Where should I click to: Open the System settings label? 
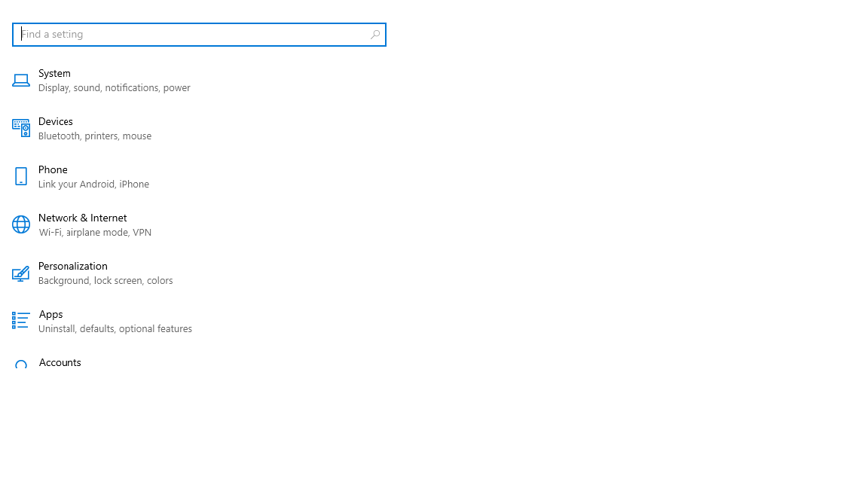[x=54, y=74]
